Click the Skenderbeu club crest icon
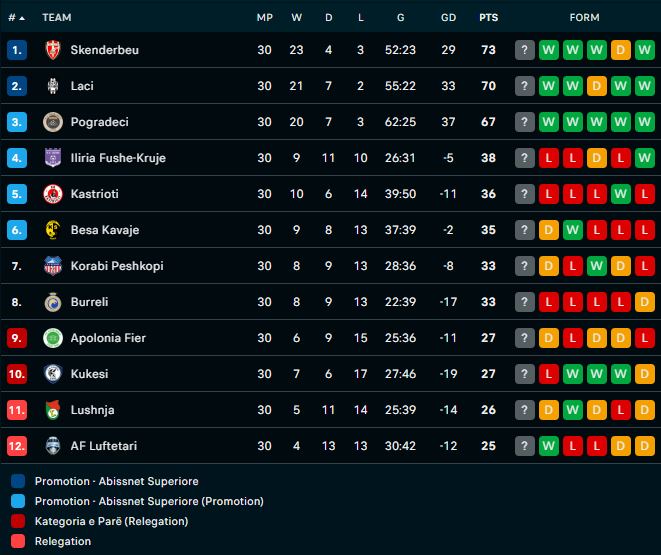Screen dimensions: 661x555 (x=53, y=50)
